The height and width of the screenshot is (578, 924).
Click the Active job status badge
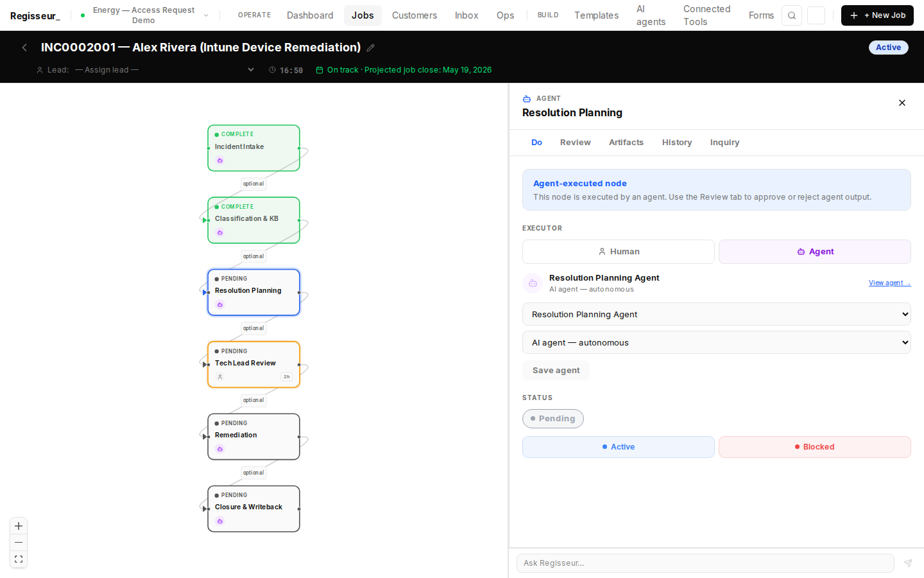coord(889,48)
